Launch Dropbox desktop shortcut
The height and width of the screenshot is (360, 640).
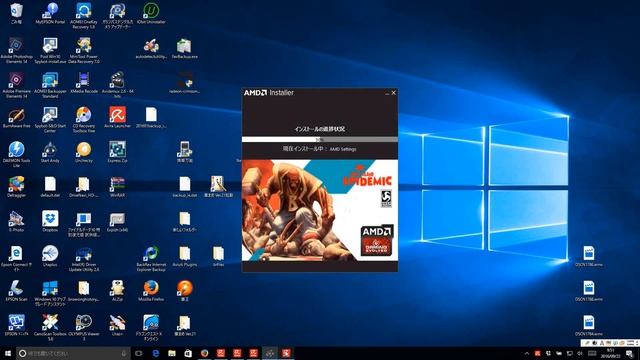pos(50,221)
